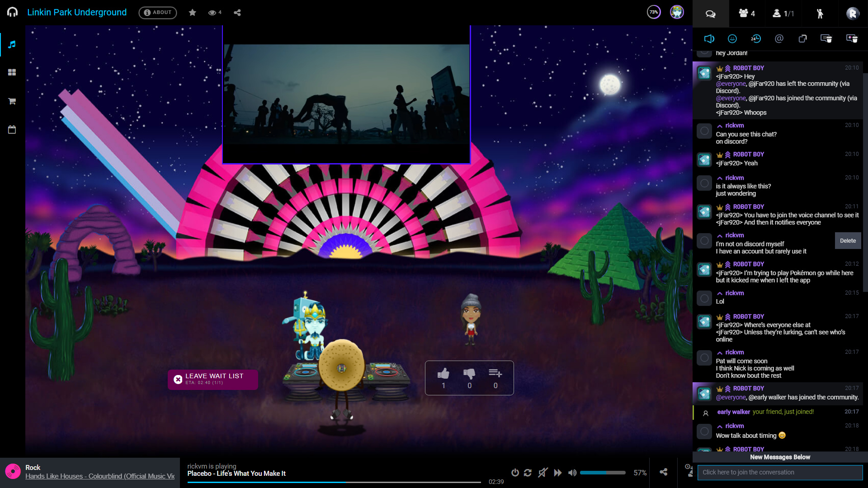
Task: Leave the wait list
Action: 213,379
